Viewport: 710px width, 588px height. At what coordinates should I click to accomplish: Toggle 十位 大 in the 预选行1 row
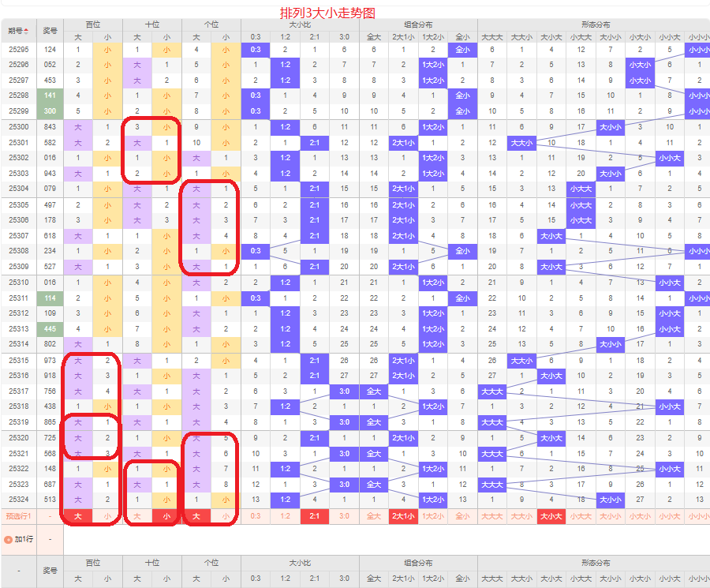[137, 516]
